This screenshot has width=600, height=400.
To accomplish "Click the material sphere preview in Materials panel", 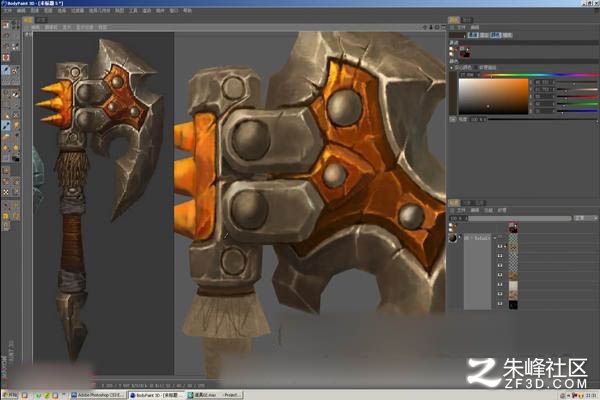I will click(453, 238).
